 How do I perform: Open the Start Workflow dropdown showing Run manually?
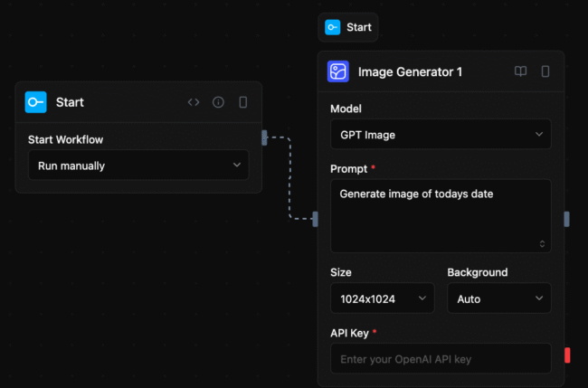138,166
